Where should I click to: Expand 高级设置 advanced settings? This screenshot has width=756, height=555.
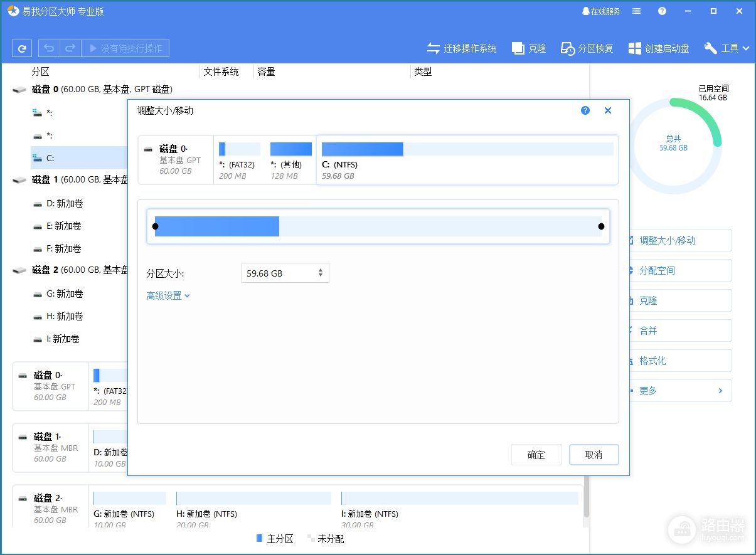coord(168,295)
